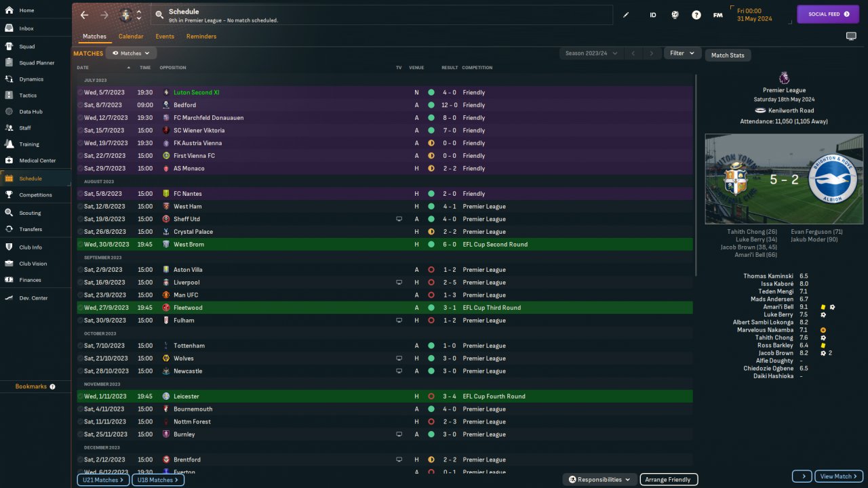
Task: Click the match list vertical scrollbar
Action: click(x=696, y=176)
